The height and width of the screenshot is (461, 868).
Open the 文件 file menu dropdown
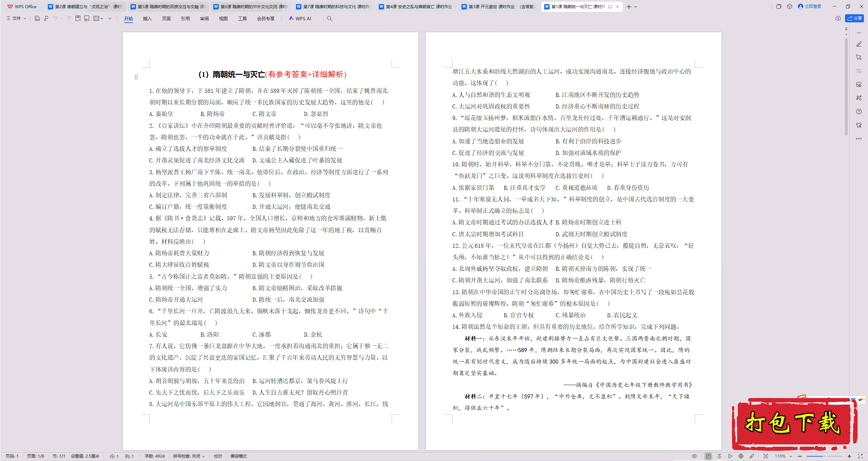16,18
